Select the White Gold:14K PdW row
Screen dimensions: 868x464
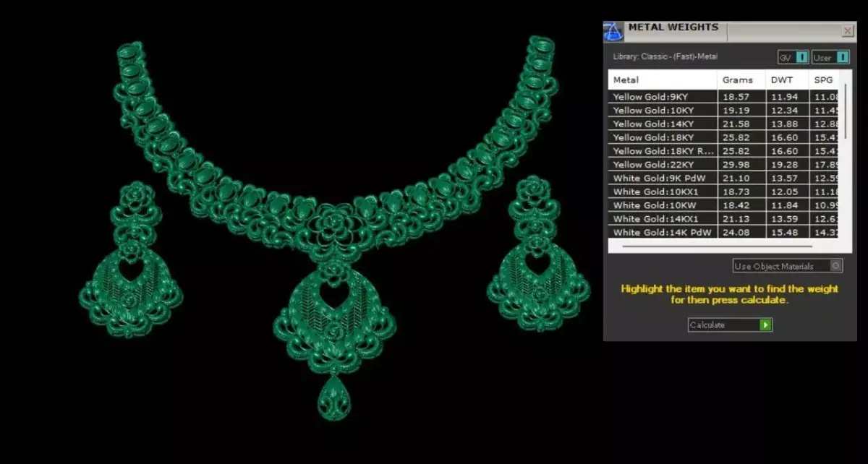723,232
